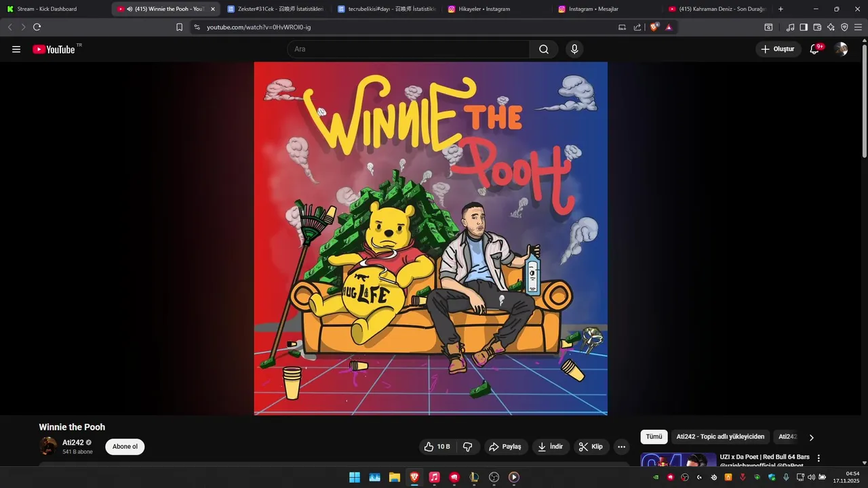Click the YouTube search magnifier button
The width and height of the screenshot is (868, 488).
pyautogui.click(x=544, y=49)
